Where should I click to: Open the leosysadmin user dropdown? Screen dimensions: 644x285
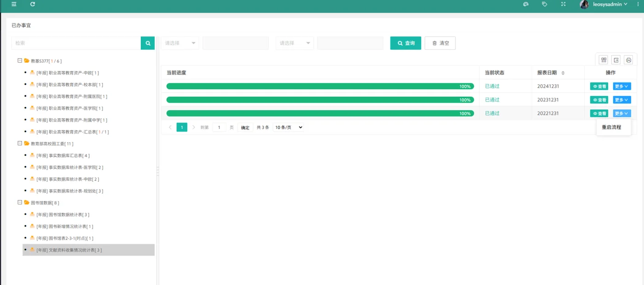tap(610, 4)
